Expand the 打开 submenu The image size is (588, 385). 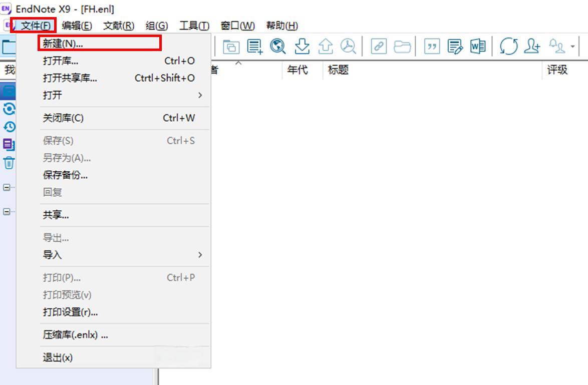click(x=114, y=95)
